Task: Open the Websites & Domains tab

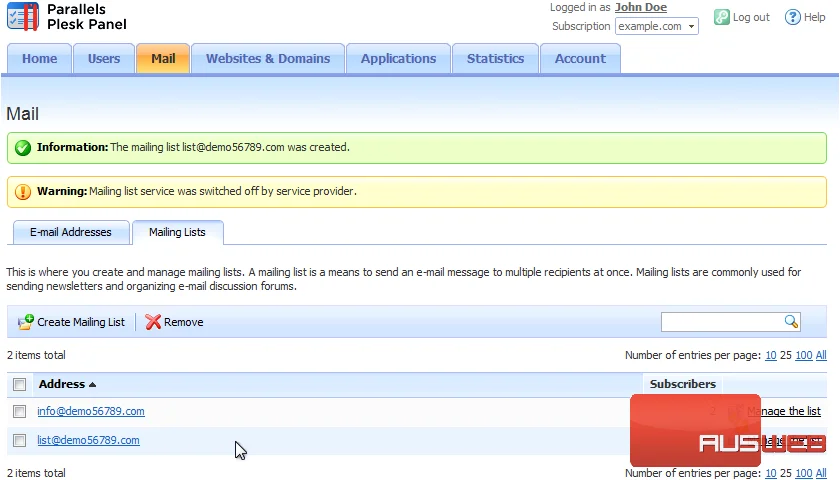Action: 268,58
